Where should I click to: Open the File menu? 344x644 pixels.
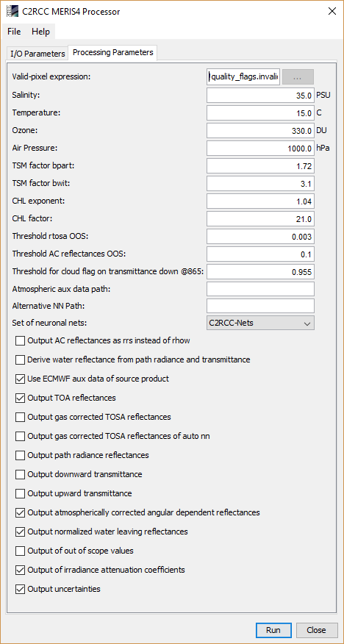click(x=14, y=32)
